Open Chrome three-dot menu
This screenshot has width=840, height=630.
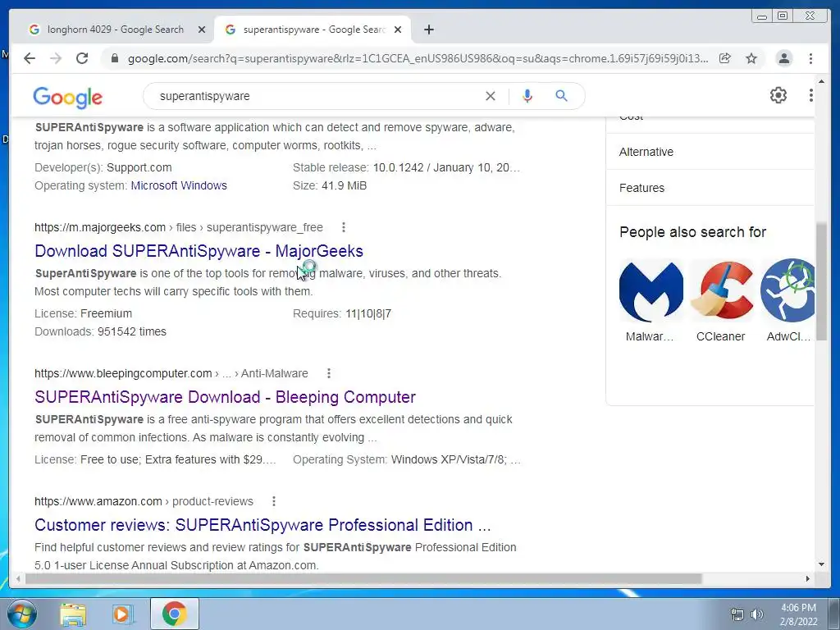tap(810, 58)
